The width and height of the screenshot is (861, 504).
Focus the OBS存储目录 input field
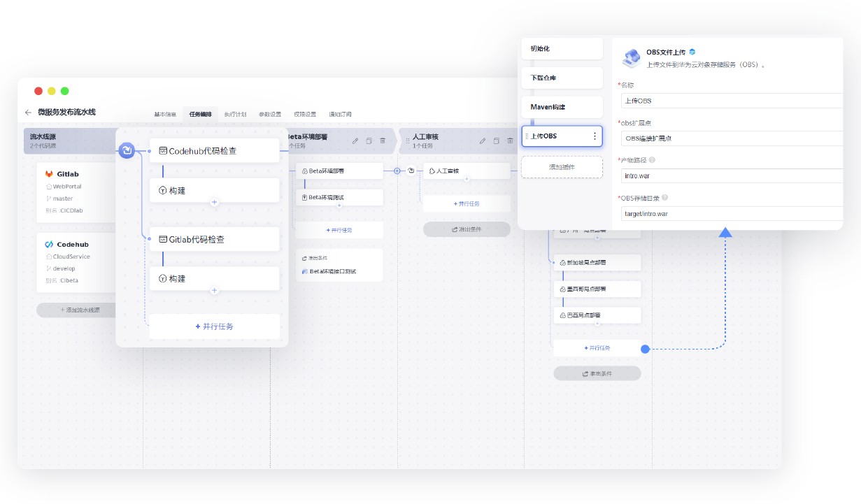pos(732,213)
